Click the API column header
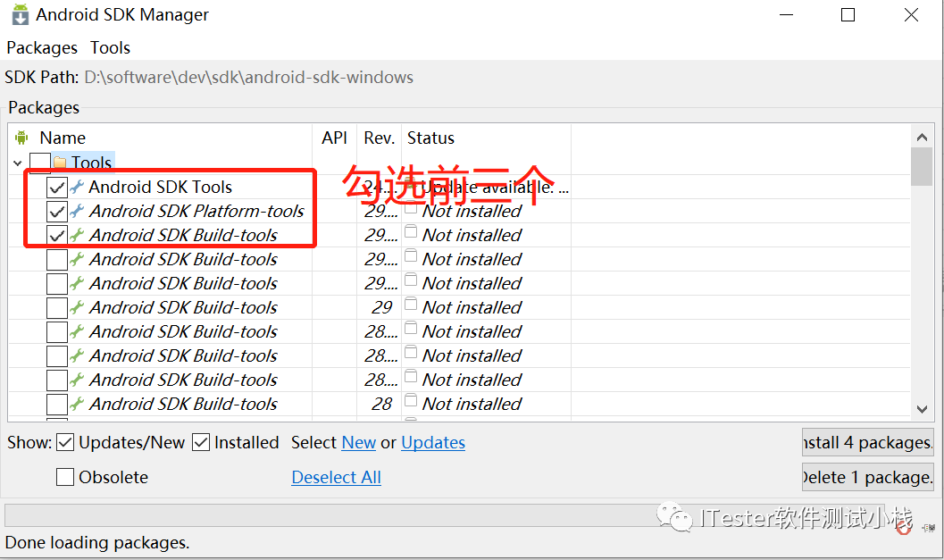 coord(334,138)
